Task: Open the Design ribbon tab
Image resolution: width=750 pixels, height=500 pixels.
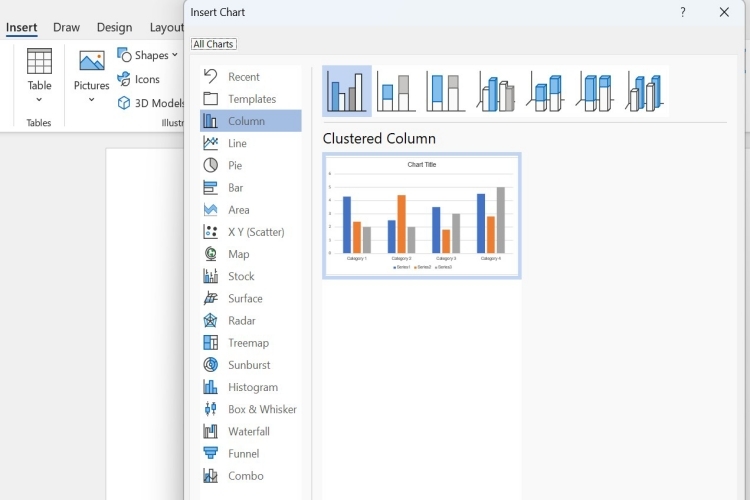Action: [114, 27]
